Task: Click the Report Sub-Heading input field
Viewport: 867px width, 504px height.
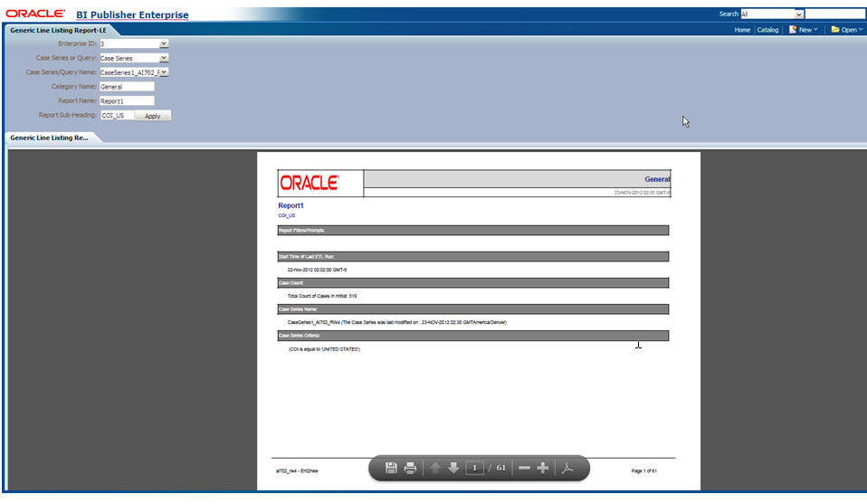Action: click(117, 116)
